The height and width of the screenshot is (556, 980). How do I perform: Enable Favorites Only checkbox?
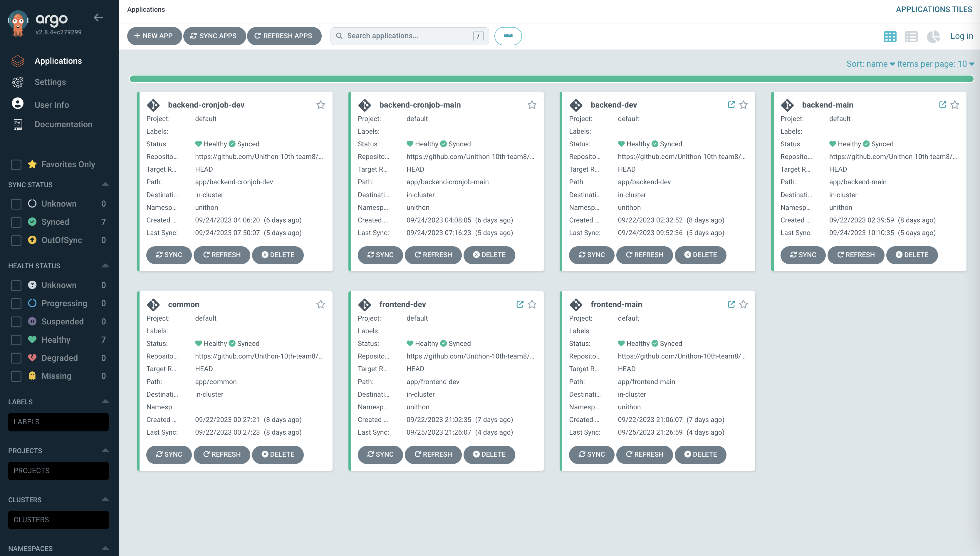pyautogui.click(x=16, y=165)
